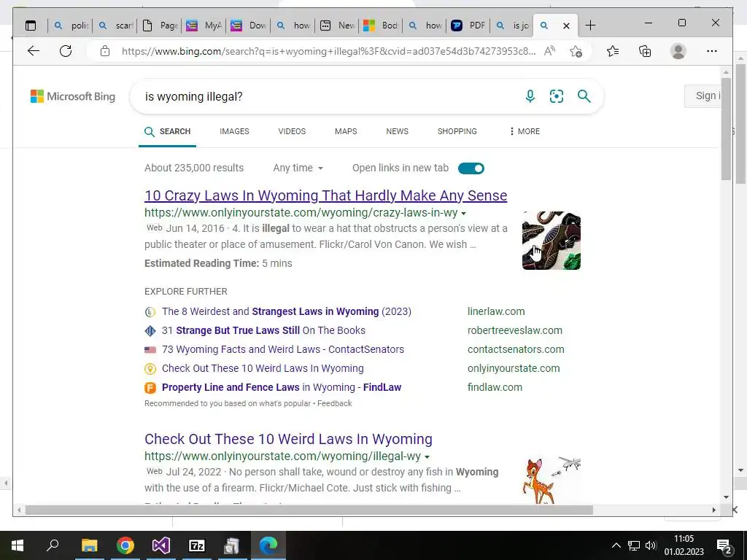Reload the current page
Image resolution: width=747 pixels, height=560 pixels.
pyautogui.click(x=66, y=51)
